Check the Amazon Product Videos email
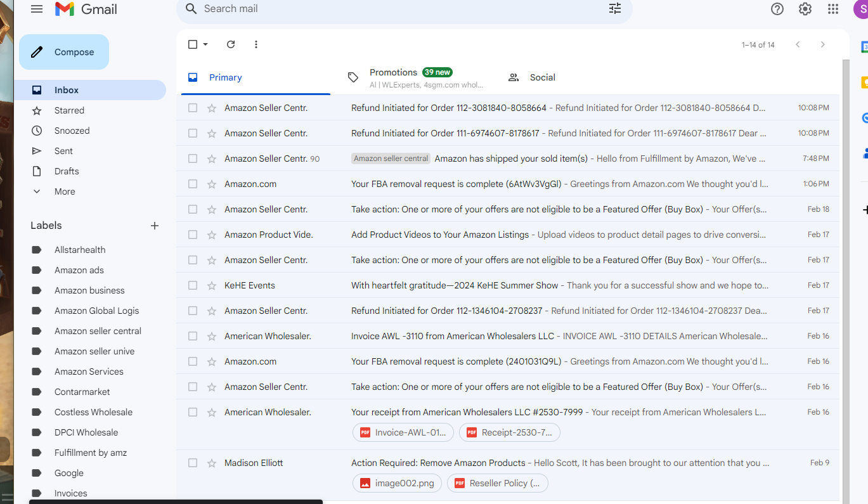Image resolution: width=868 pixels, height=504 pixels. (x=193, y=235)
